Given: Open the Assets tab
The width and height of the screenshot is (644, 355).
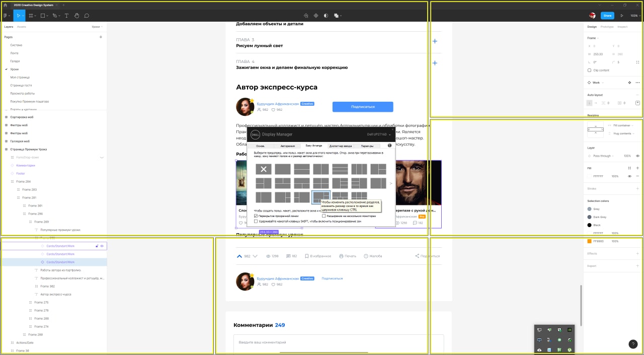Looking at the screenshot, I should click(x=22, y=27).
